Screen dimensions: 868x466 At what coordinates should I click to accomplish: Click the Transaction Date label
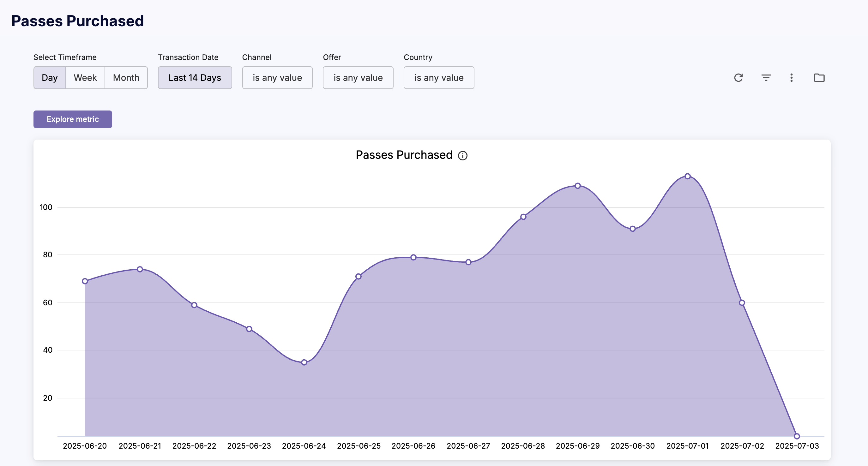point(188,57)
